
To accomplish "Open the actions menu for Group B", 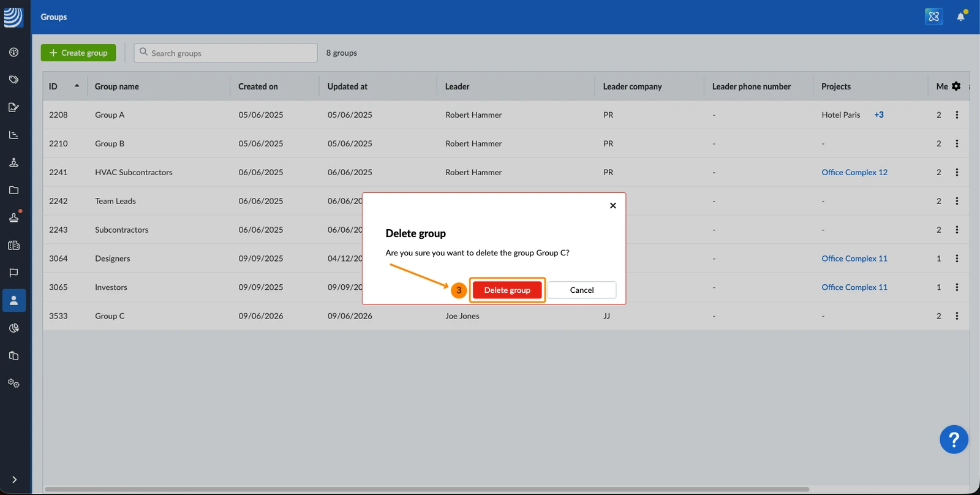I will point(957,143).
